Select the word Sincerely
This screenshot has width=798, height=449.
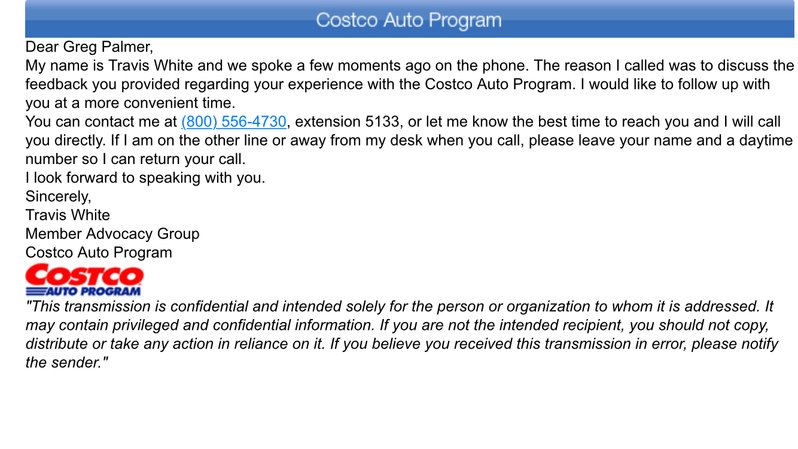click(x=58, y=197)
